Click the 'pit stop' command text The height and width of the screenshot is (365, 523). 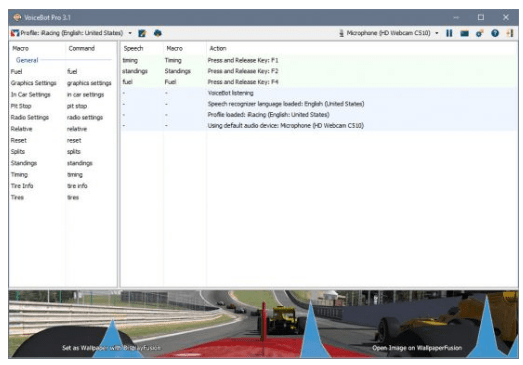(x=77, y=106)
